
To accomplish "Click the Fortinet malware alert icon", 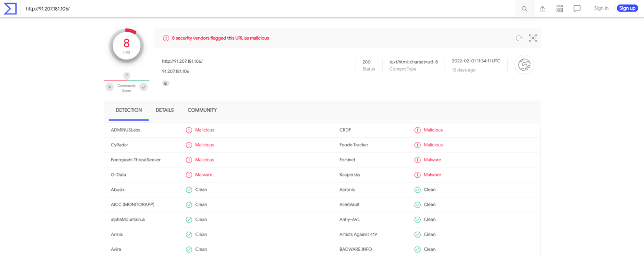I will pyautogui.click(x=417, y=160).
